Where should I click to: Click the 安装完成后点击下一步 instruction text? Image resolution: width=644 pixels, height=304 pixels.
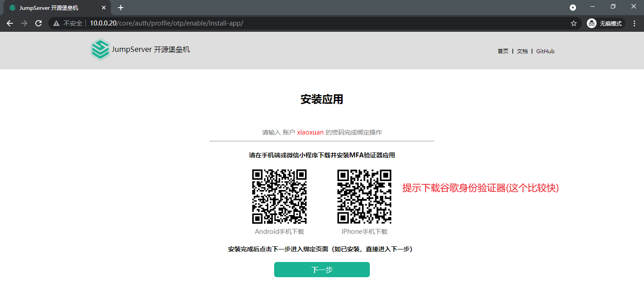(x=320, y=249)
